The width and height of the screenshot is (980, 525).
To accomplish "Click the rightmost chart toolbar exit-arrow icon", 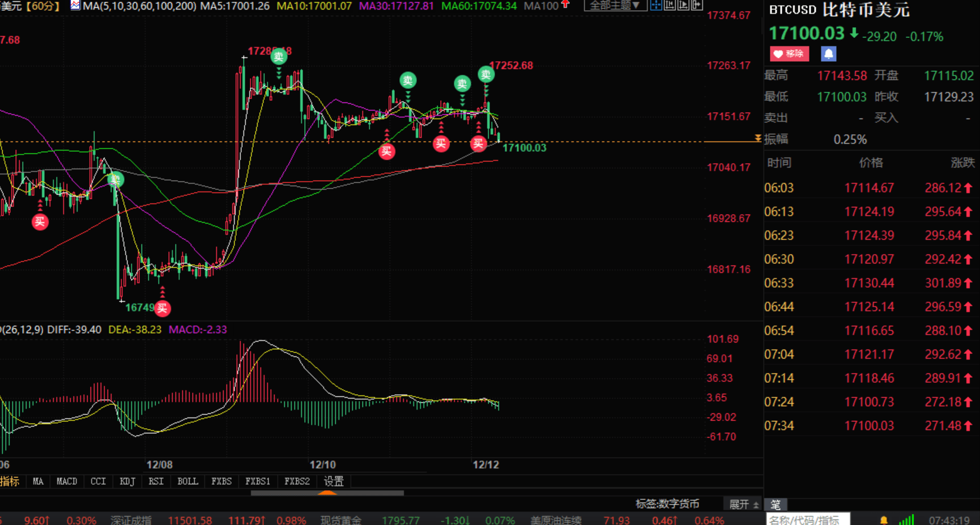I will tap(697, 5).
